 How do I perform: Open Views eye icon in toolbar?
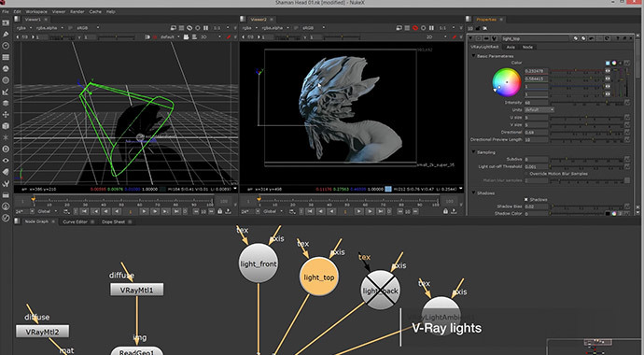point(6,161)
